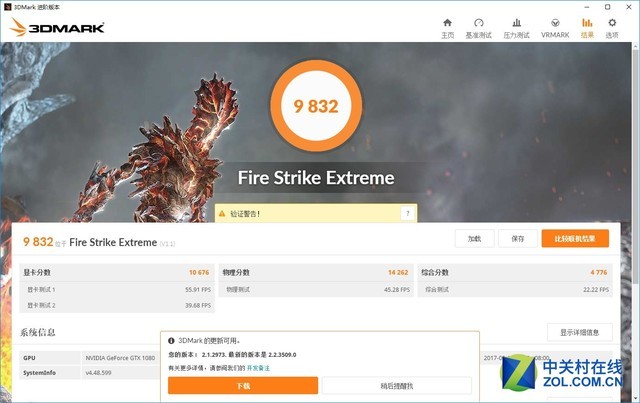Open the VRMARK tab

(x=555, y=28)
